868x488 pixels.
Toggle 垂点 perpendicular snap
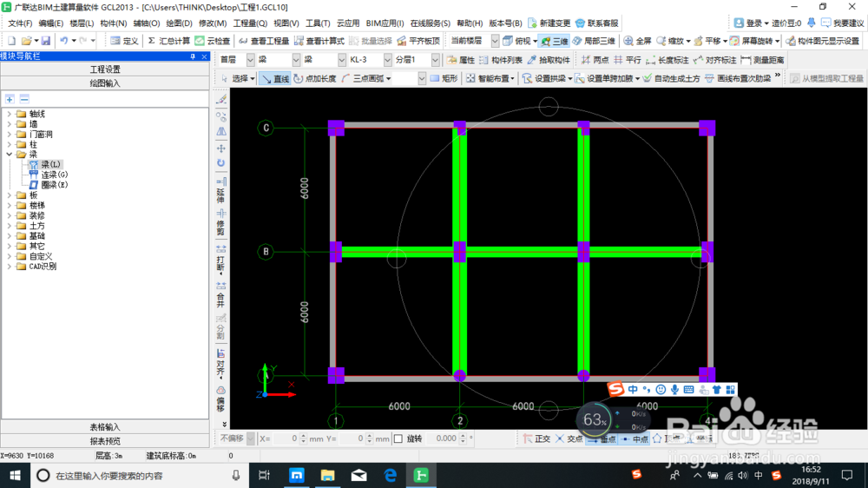tap(602, 439)
